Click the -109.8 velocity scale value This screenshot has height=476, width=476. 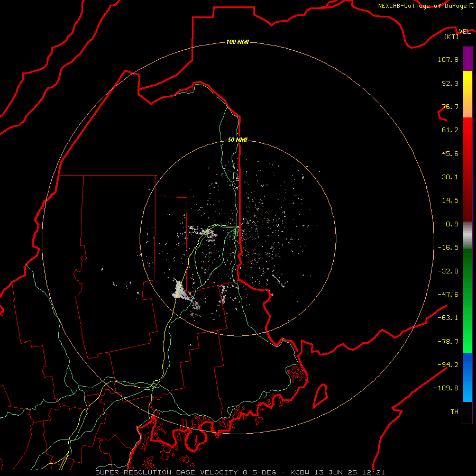pyautogui.click(x=446, y=388)
